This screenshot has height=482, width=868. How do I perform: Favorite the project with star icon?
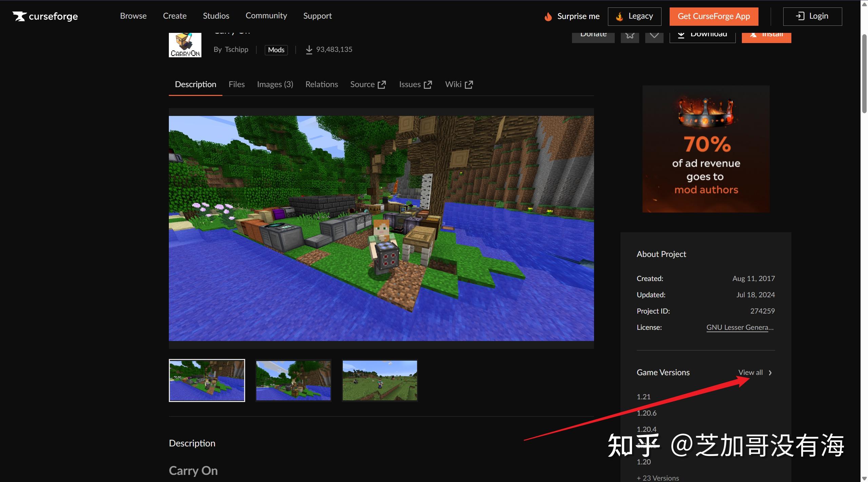[630, 37]
